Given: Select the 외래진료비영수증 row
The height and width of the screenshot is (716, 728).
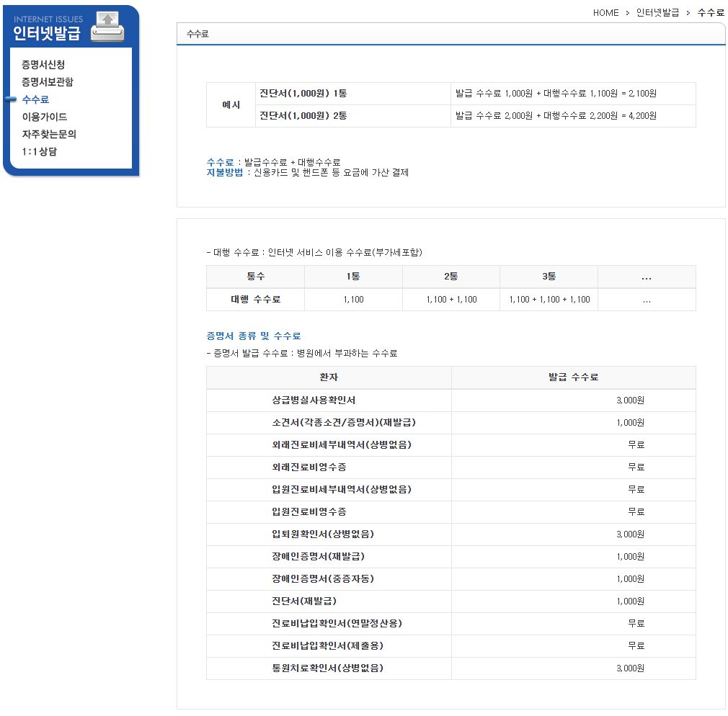Looking at the screenshot, I should coord(450,467).
